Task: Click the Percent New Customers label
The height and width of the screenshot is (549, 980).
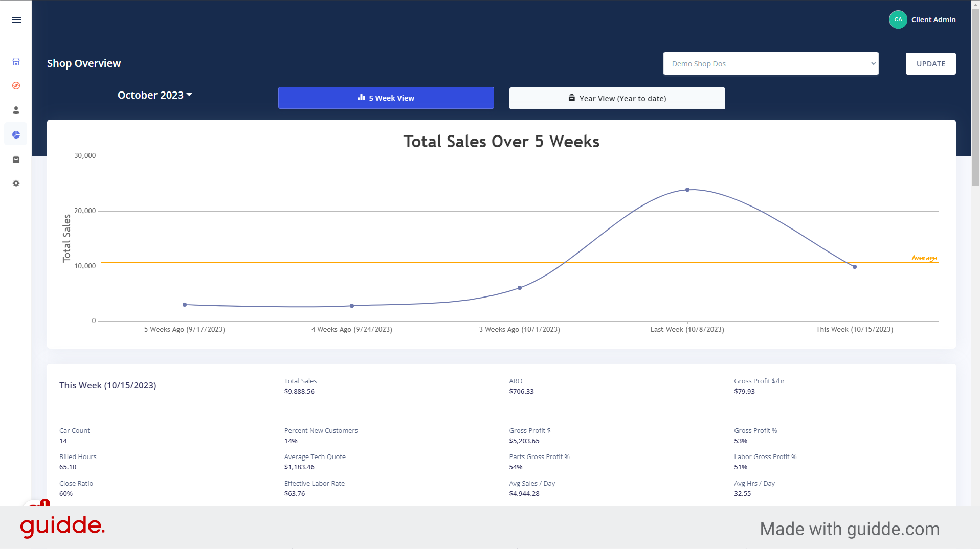Action: click(x=321, y=431)
